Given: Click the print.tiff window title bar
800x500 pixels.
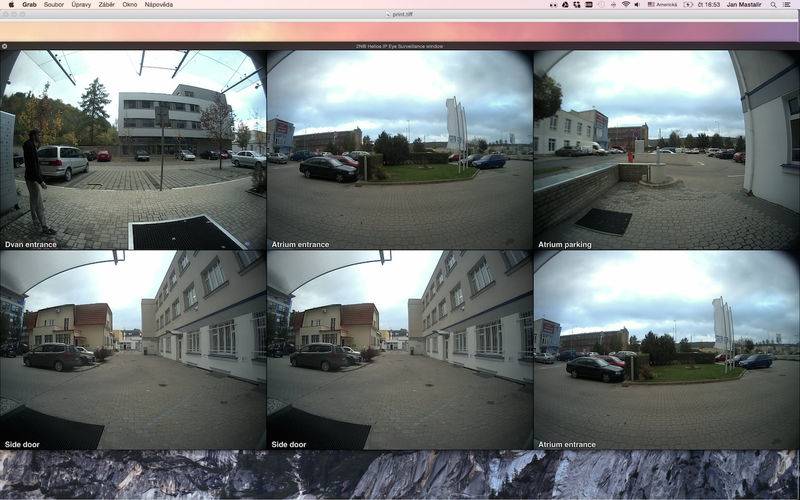Looking at the screenshot, I should [400, 14].
